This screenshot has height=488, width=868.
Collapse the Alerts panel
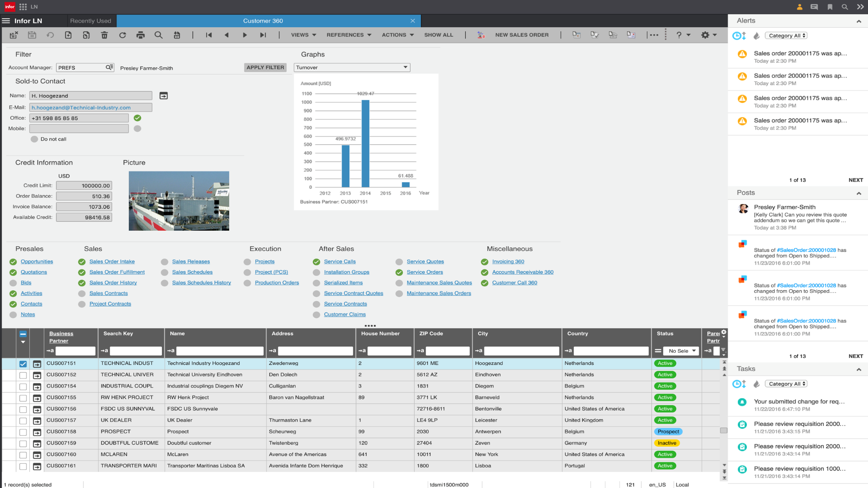[x=858, y=21]
